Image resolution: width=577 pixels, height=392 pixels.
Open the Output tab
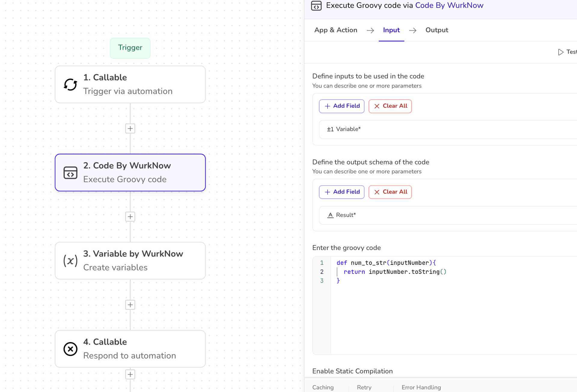click(437, 30)
